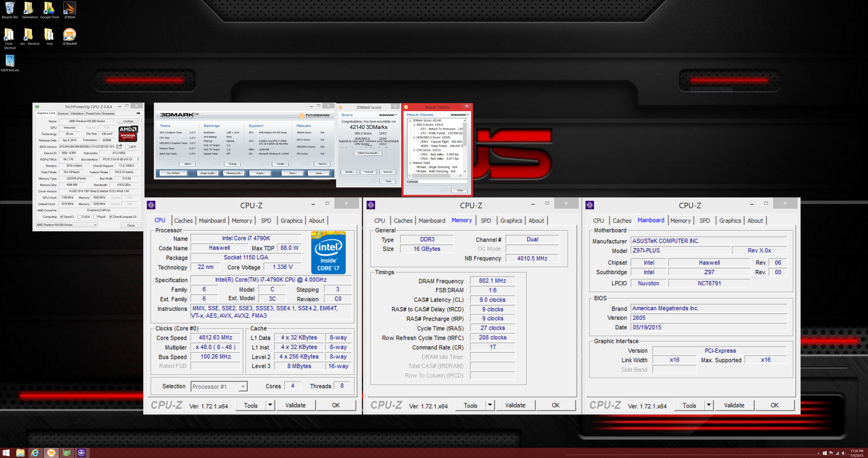Click the AMD Radeon Graphics logo in GPU-Z

pyautogui.click(x=128, y=134)
